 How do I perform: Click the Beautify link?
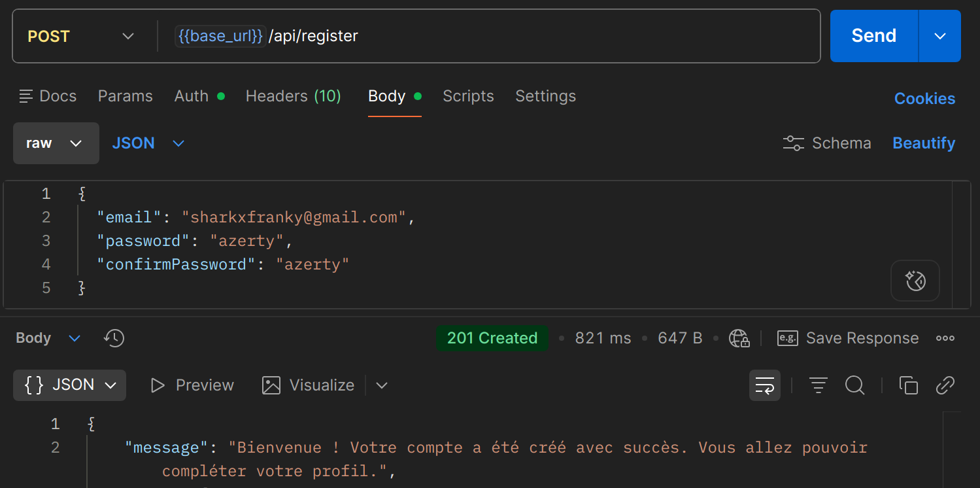tap(924, 143)
